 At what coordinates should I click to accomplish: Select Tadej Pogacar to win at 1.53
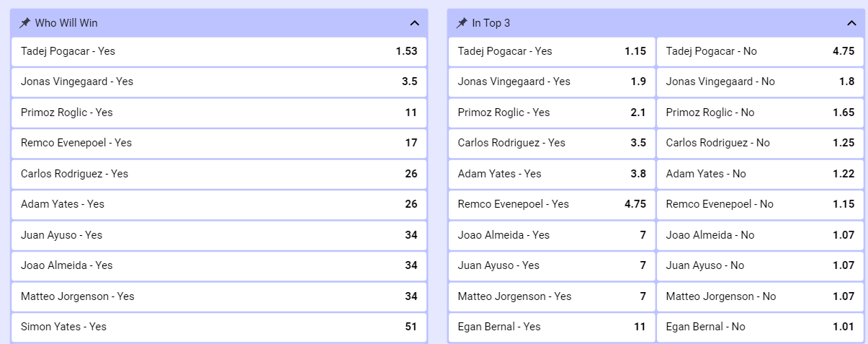click(x=219, y=51)
